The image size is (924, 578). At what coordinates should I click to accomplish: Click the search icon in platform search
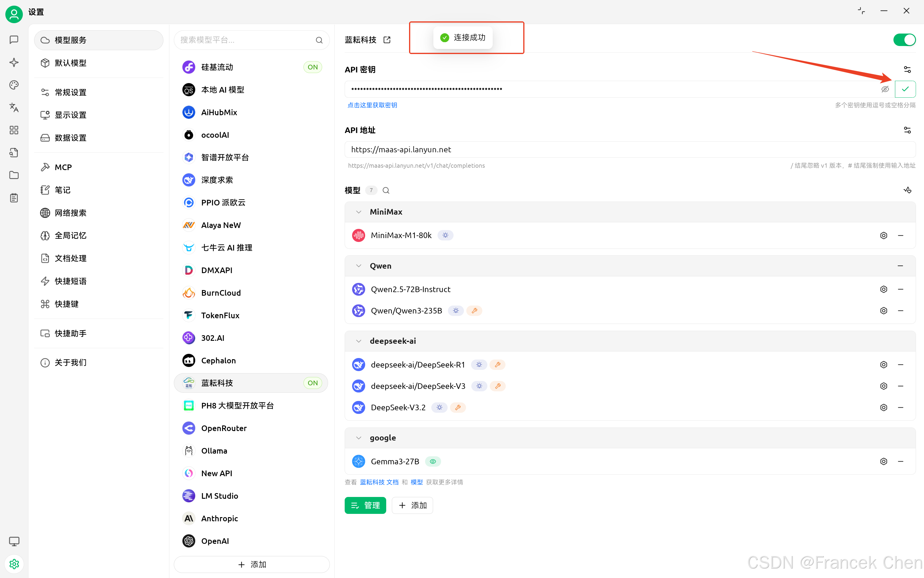(319, 40)
